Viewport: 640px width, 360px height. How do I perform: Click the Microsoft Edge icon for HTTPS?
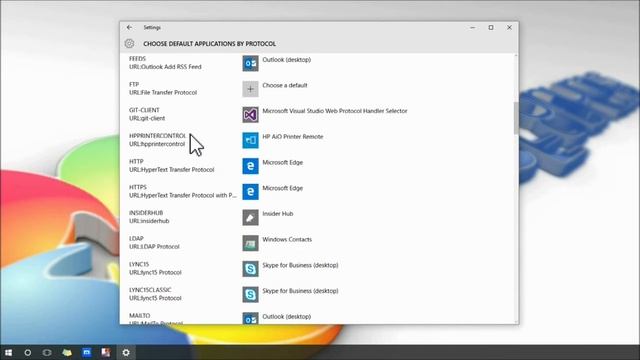(250, 192)
